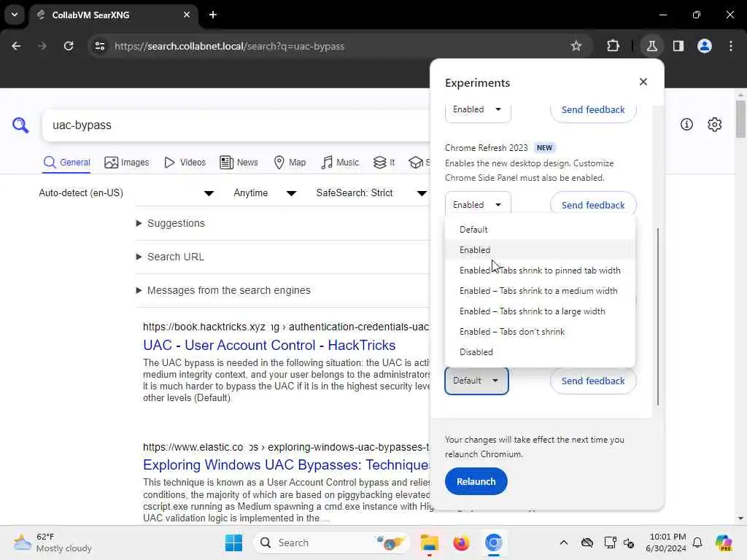The width and height of the screenshot is (747, 560).
Task: Open File Explorer from taskbar
Action: click(x=429, y=542)
